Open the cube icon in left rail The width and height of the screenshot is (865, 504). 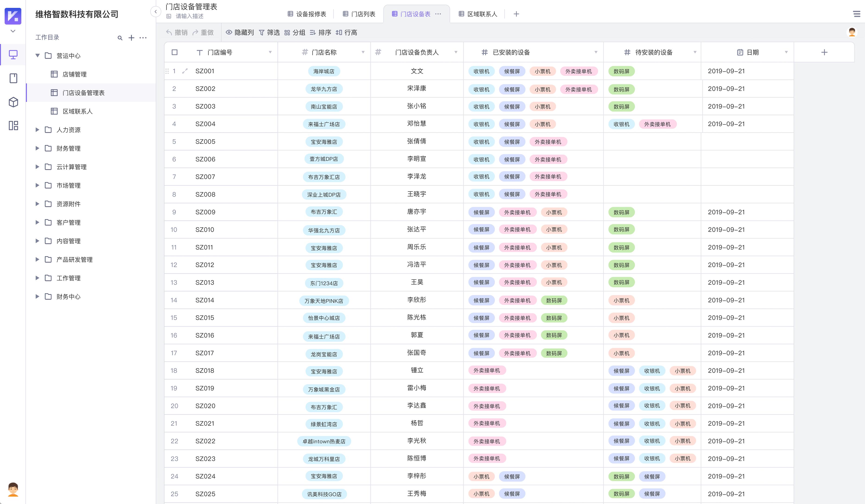click(13, 102)
